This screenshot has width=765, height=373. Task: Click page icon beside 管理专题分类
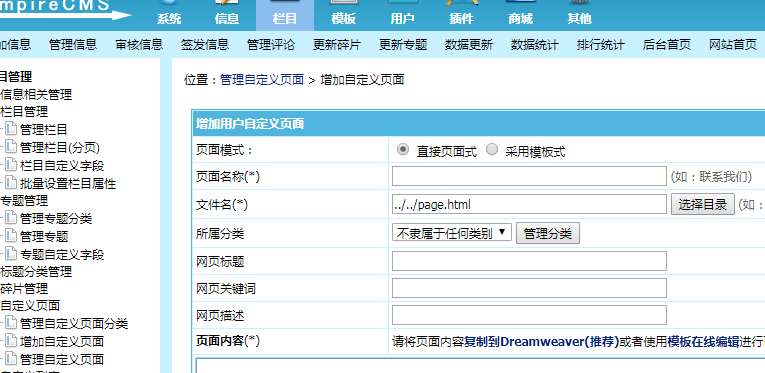coord(11,218)
